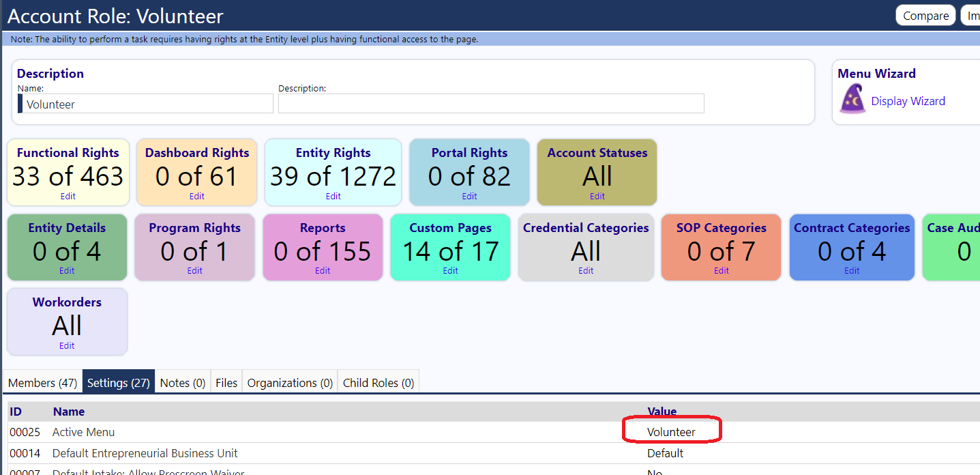This screenshot has width=980, height=475.
Task: Edit Reports card
Action: [323, 270]
